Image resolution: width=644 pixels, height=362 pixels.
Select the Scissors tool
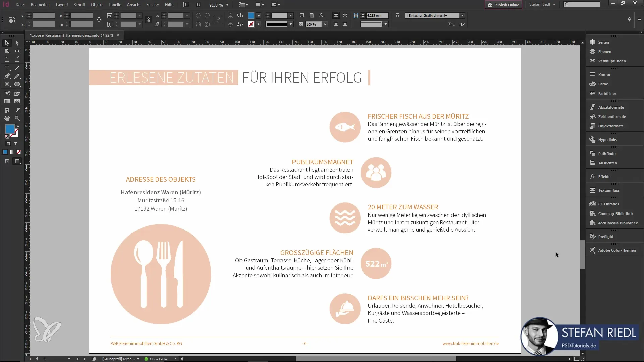pos(7,93)
